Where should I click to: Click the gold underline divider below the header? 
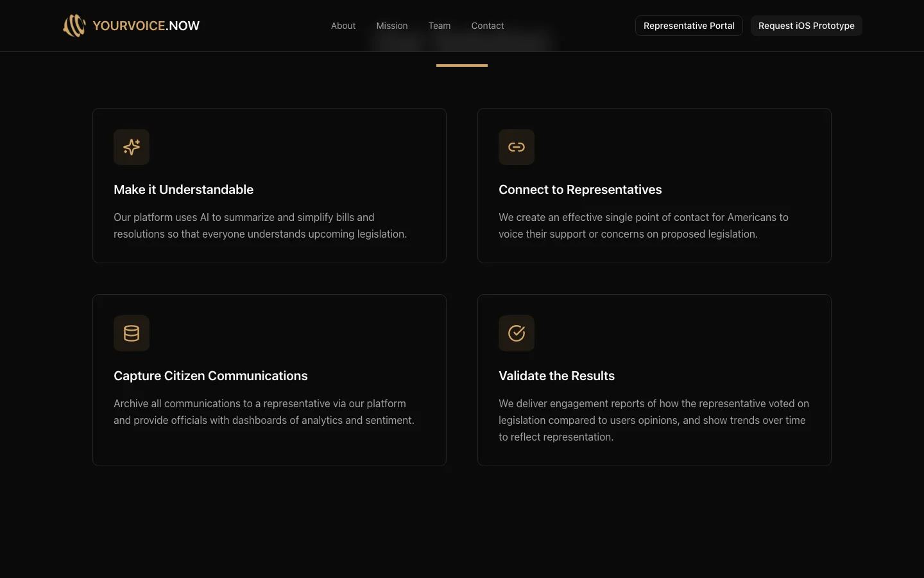[x=461, y=65]
